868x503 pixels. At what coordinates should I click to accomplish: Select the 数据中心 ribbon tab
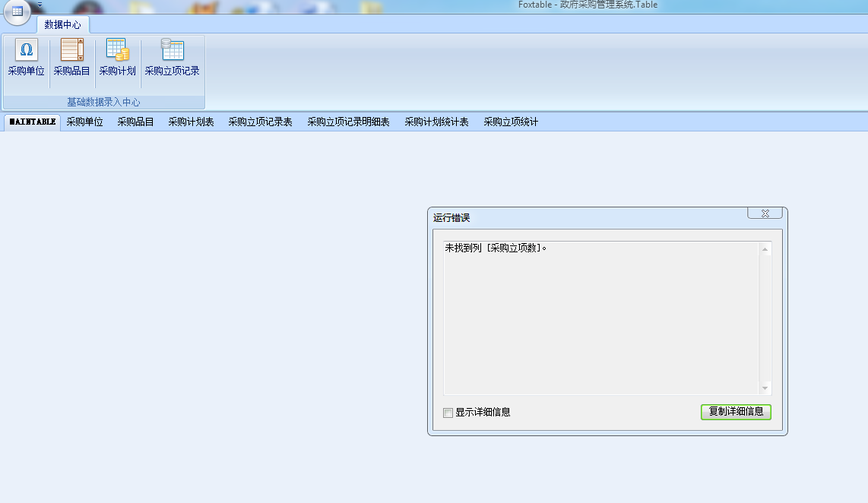(x=62, y=24)
